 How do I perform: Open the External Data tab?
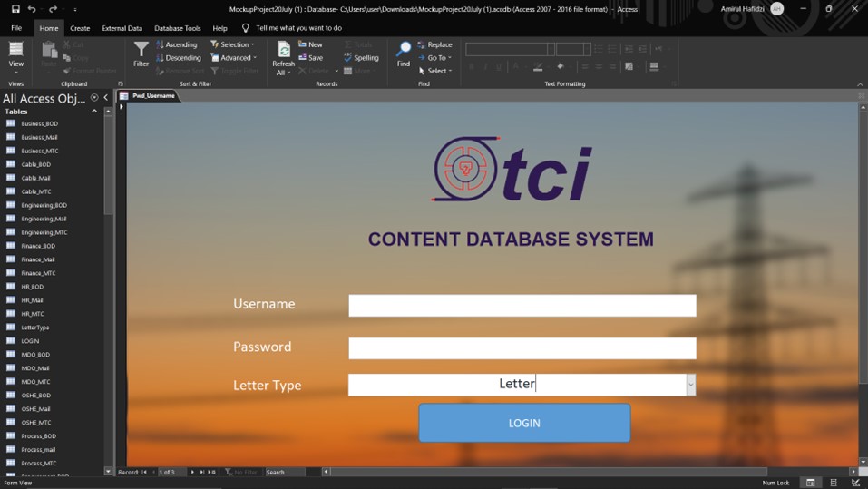[122, 28]
